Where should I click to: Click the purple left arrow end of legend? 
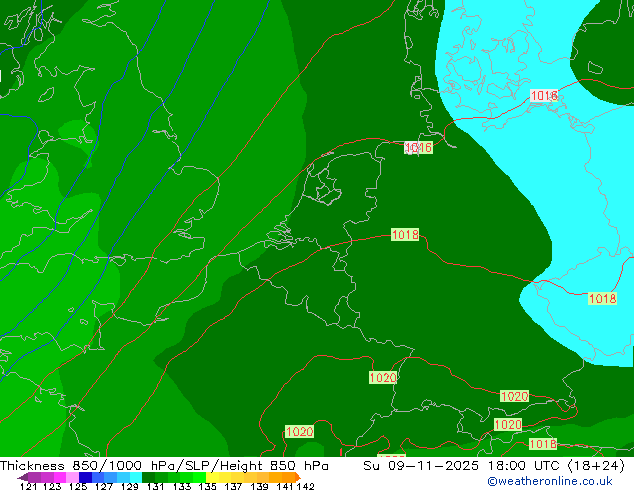[x=22, y=477]
